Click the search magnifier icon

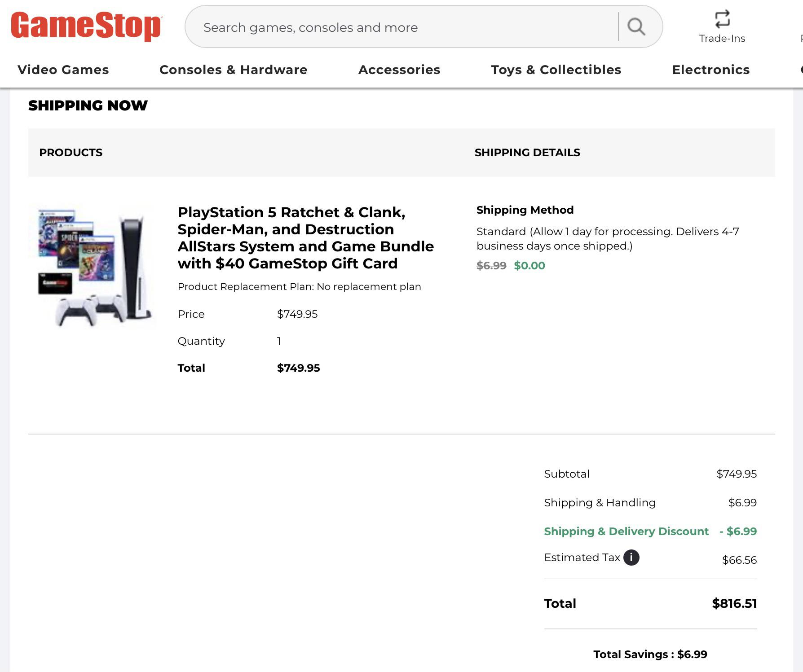click(636, 26)
